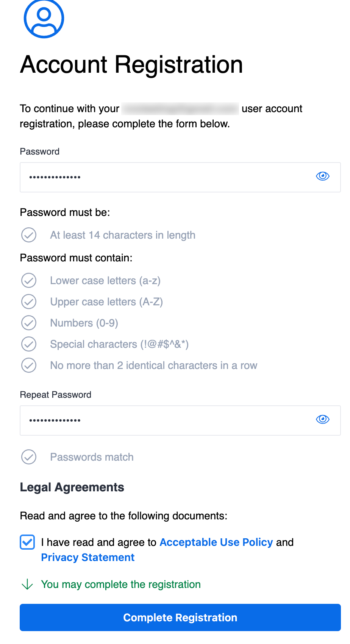Click the Legal Agreements section heading
Image resolution: width=350 pixels, height=644 pixels.
72,487
